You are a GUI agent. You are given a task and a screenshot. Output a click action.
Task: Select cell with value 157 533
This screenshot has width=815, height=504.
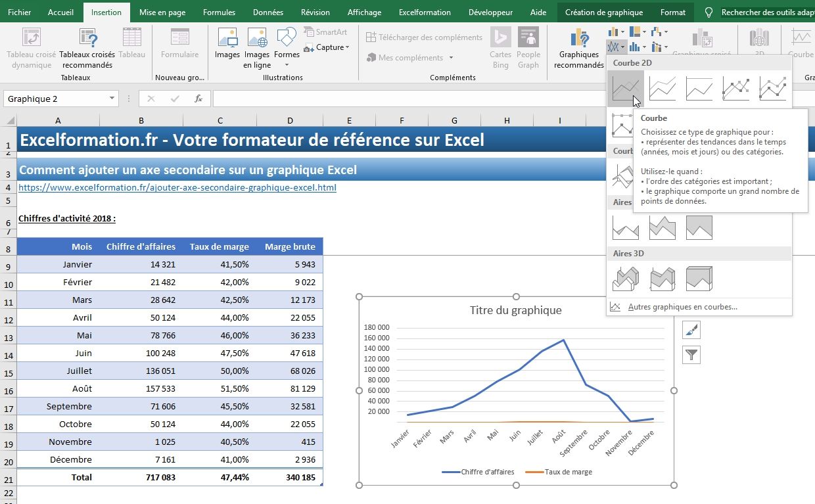point(141,388)
